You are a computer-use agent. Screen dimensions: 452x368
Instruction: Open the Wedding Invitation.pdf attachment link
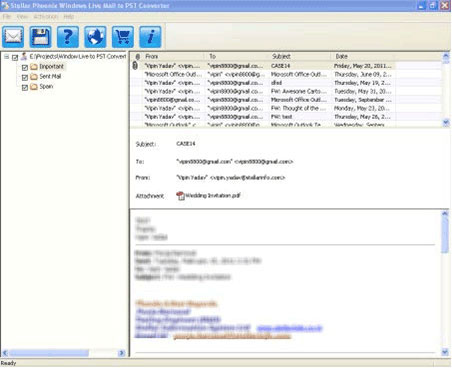(x=213, y=196)
